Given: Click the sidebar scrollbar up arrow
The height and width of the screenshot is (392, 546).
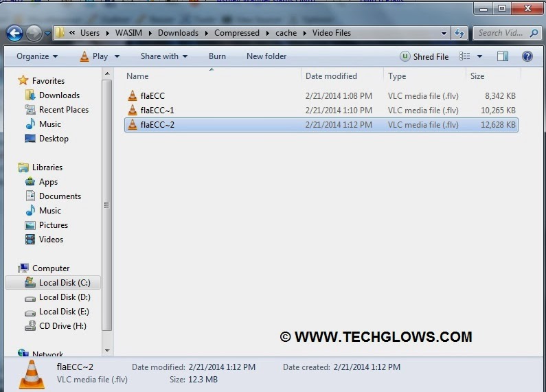Looking at the screenshot, I should 107,73.
